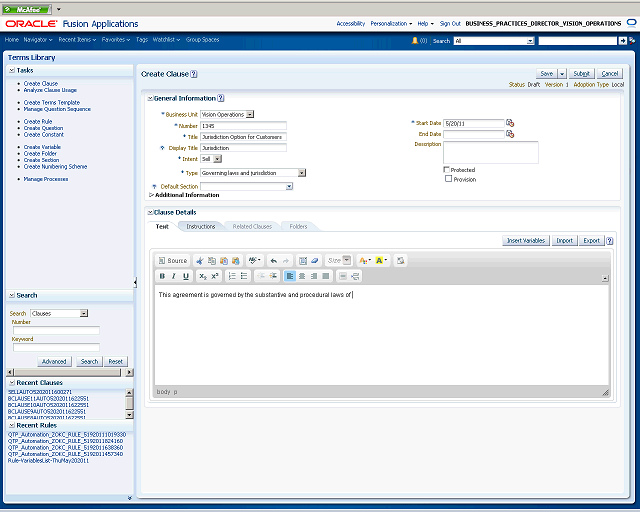This screenshot has height=512, width=640.
Task: Open the End Date calendar picker
Action: click(510, 134)
